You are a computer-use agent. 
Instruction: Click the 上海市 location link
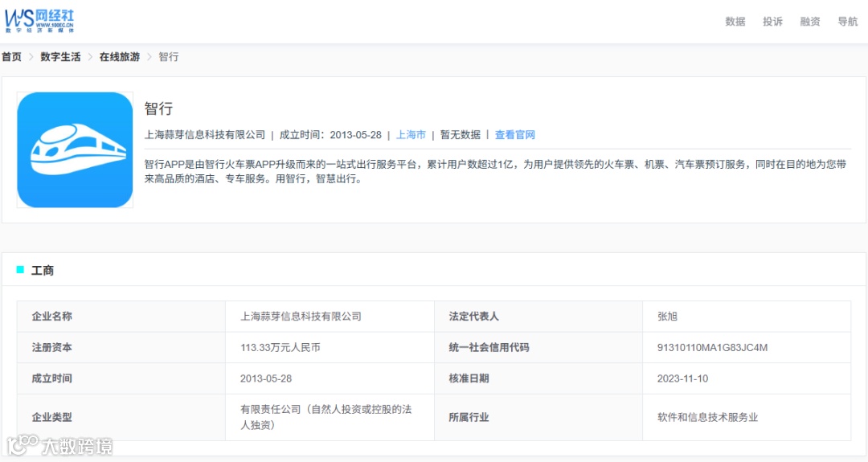click(411, 135)
